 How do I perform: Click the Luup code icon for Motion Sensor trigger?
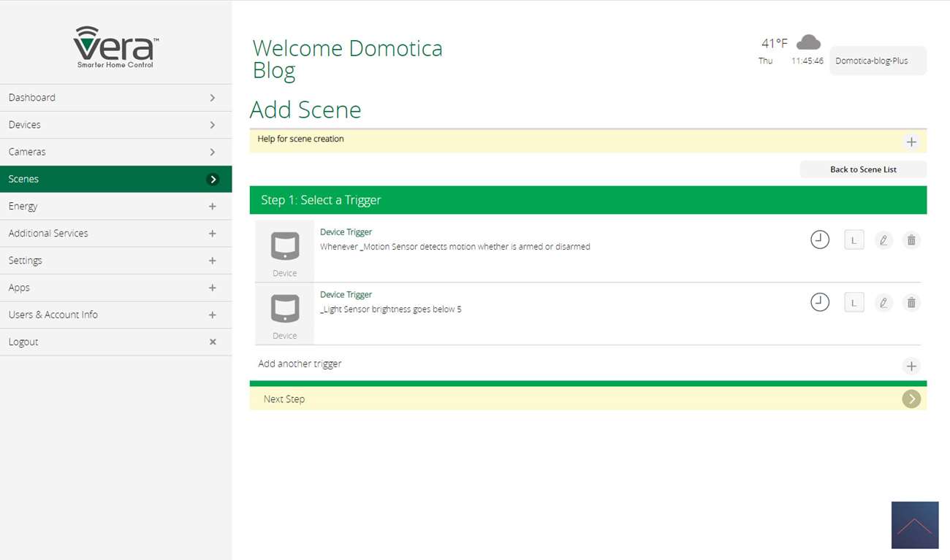[854, 239]
